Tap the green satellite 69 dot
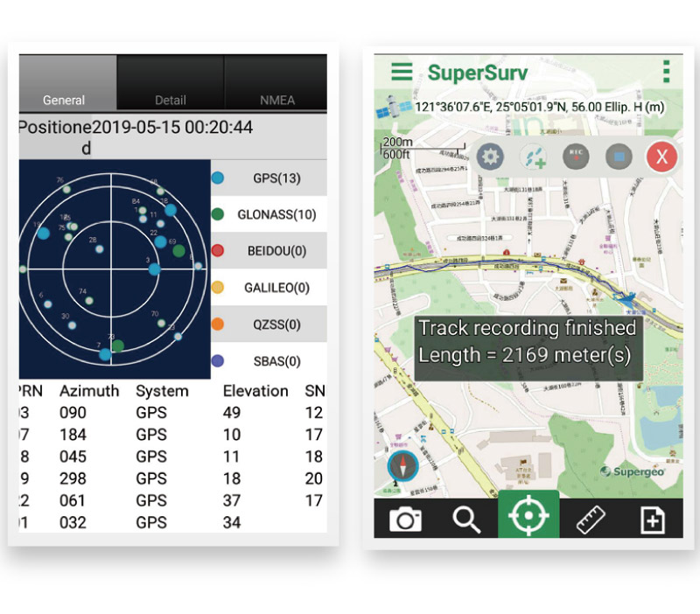The height and width of the screenshot is (614, 700). 178,250
